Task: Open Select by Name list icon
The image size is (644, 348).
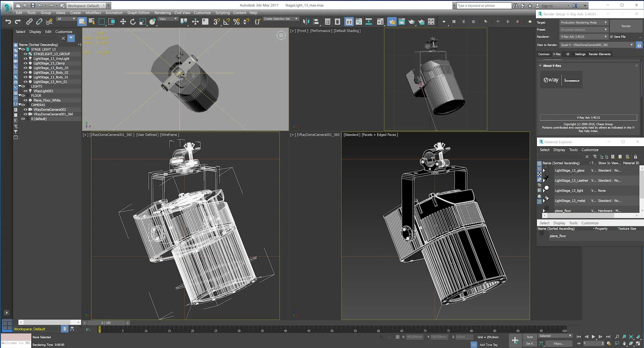Action: pyautogui.click(x=92, y=22)
